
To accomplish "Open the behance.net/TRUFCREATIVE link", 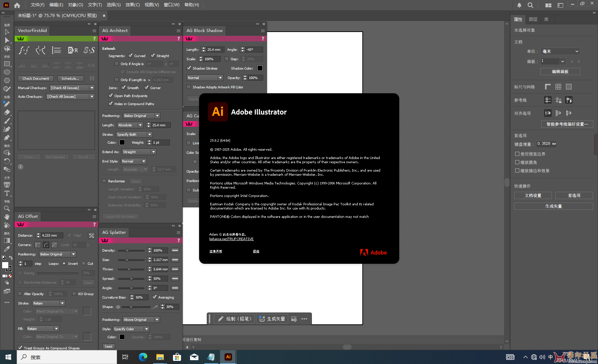I will coord(231,239).
